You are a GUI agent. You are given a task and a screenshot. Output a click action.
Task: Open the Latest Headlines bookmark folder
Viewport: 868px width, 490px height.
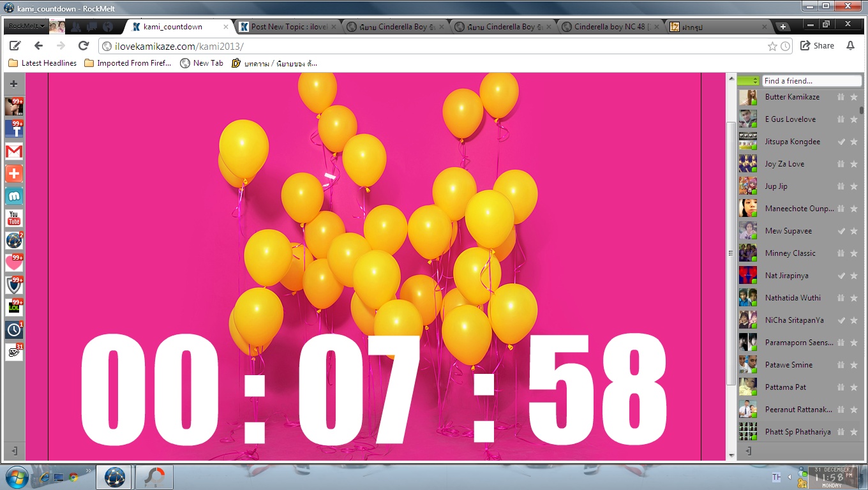click(42, 63)
